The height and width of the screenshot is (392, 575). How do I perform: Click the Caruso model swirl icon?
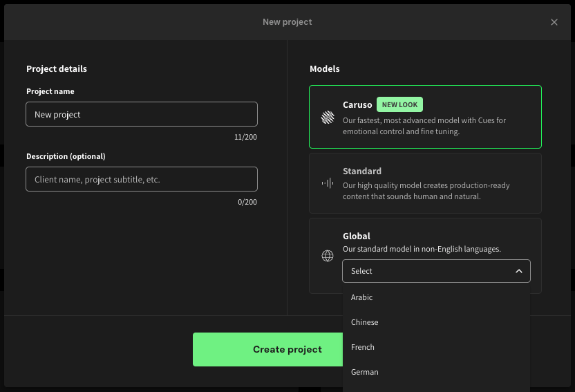pos(328,118)
